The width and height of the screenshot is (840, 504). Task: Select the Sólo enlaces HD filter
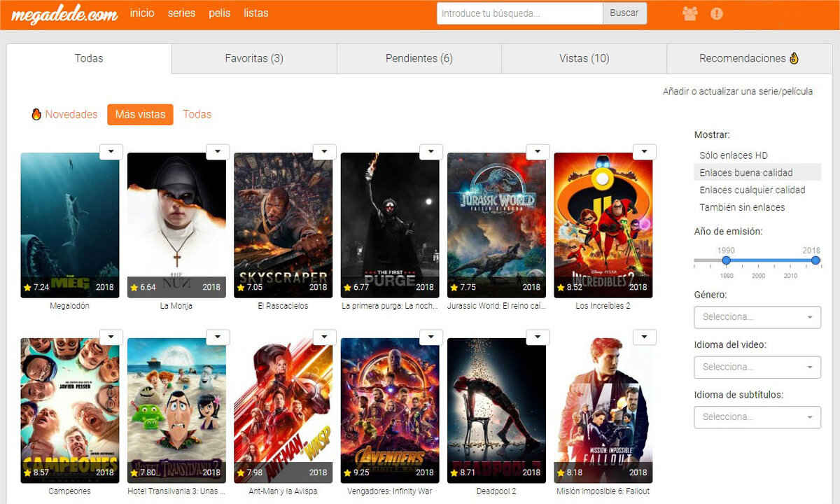click(734, 155)
